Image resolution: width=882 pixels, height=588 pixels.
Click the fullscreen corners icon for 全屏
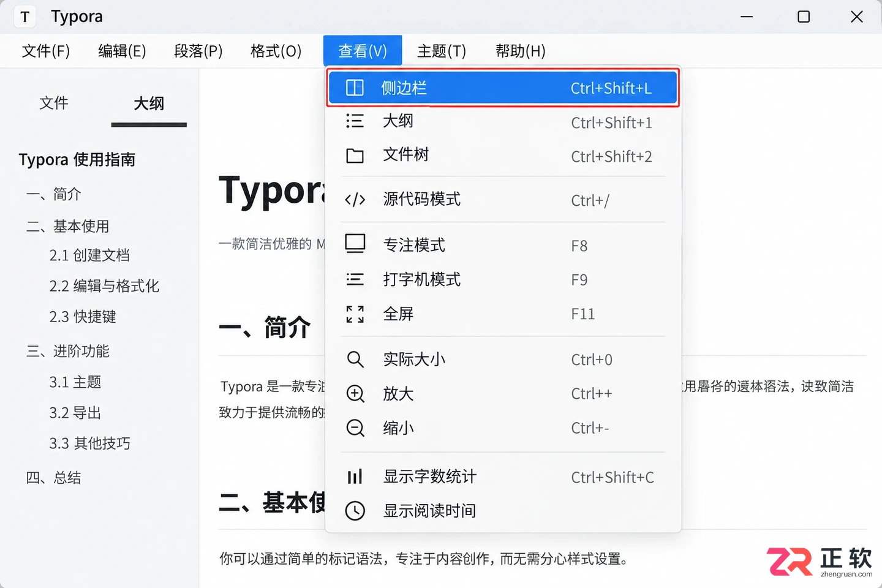(x=355, y=314)
